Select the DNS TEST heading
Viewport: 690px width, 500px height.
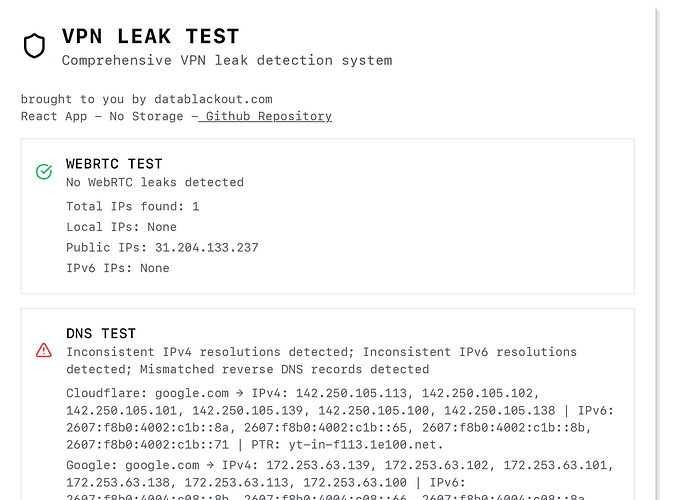pyautogui.click(x=101, y=334)
